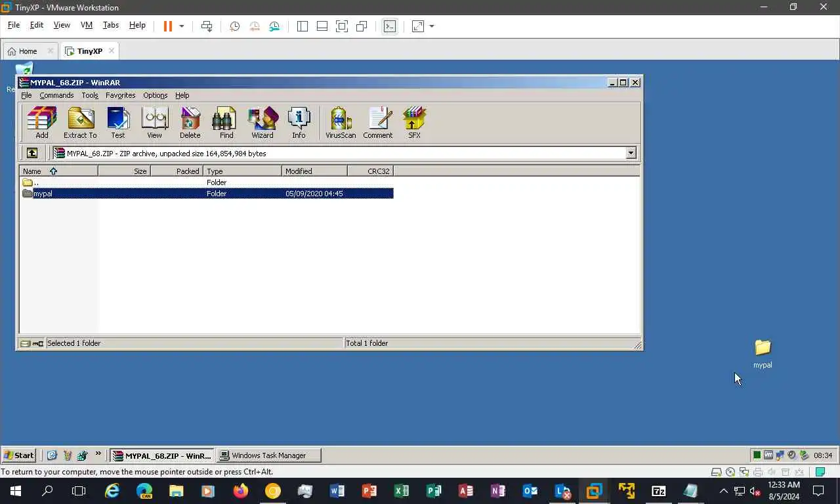Expand the WinRAR address path dropdown
840x504 pixels.
click(631, 153)
